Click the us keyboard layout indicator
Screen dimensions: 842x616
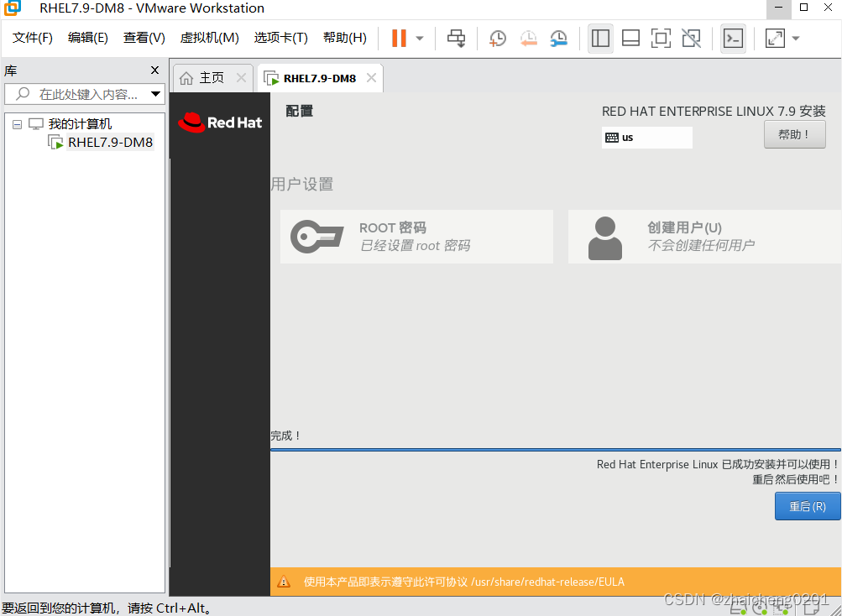[646, 138]
